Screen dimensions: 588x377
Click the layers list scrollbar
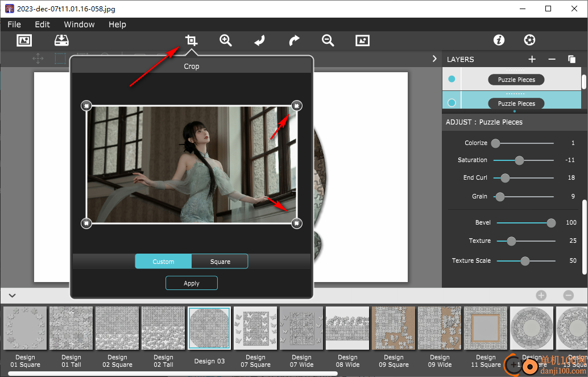[584, 82]
